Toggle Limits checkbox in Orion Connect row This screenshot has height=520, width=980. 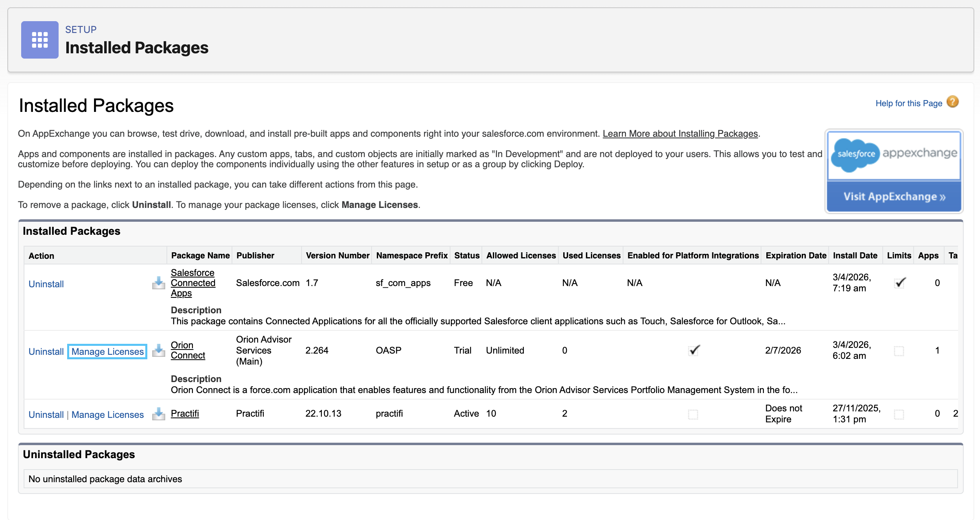[899, 351]
